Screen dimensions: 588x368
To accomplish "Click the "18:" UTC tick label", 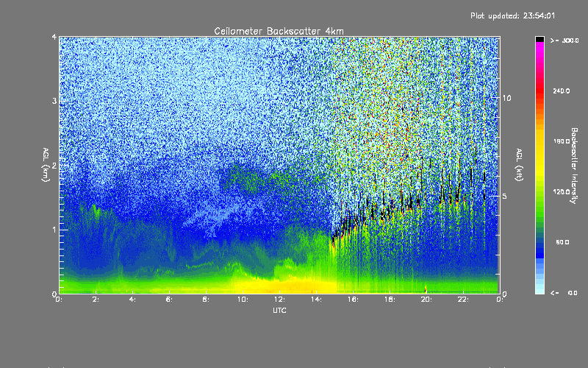I will tap(390, 300).
